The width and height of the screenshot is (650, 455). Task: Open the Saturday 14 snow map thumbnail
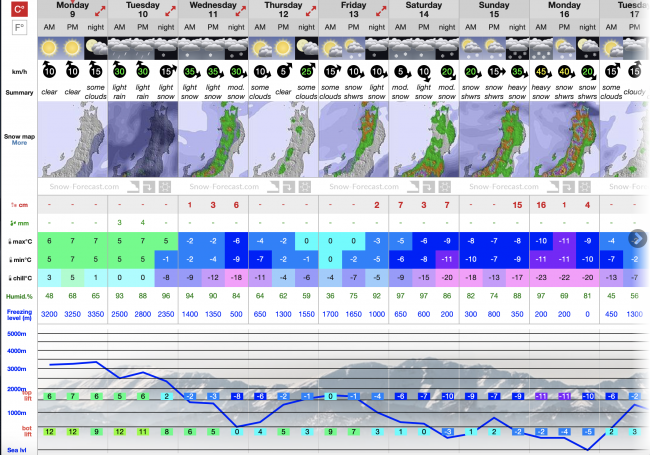pos(424,140)
